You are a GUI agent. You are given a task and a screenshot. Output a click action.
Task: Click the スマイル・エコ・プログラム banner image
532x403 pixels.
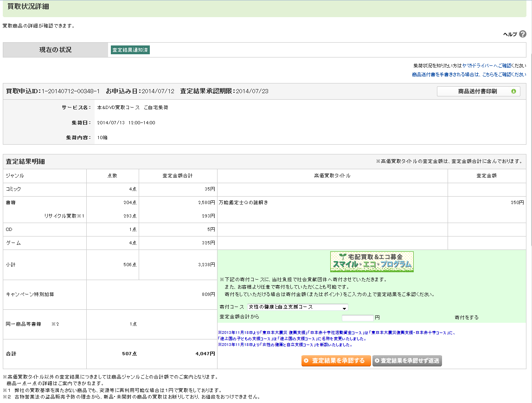click(x=372, y=262)
